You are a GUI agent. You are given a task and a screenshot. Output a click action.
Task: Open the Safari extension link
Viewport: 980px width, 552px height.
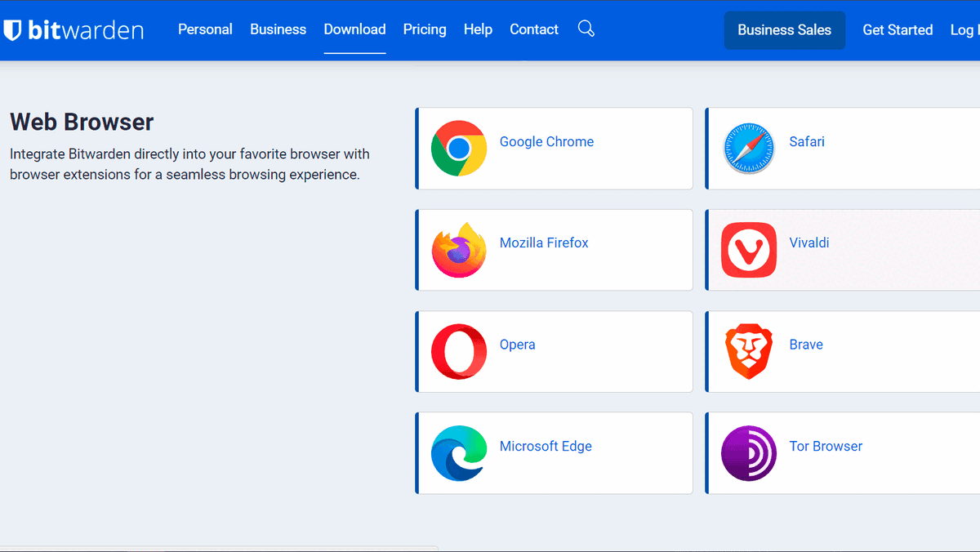[x=807, y=141]
